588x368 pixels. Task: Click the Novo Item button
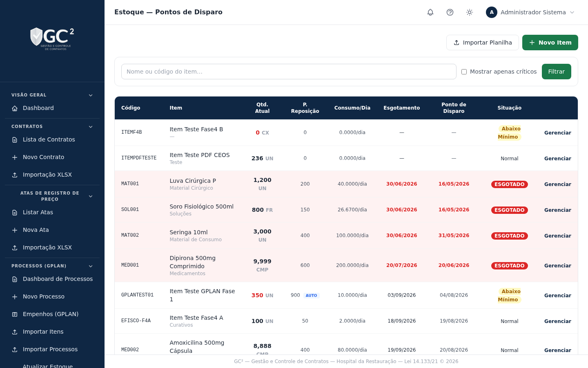(550, 43)
